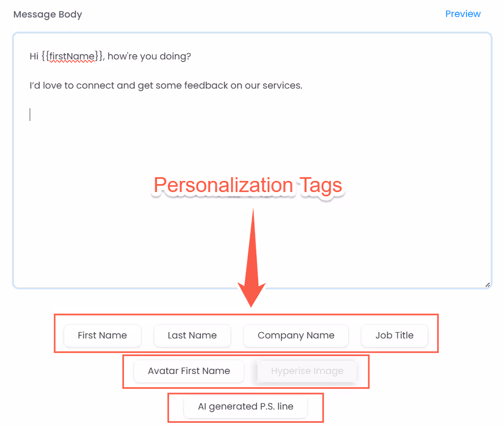The height and width of the screenshot is (426, 504).
Task: Insert the AI generated P.S. line tag
Action: (245, 406)
